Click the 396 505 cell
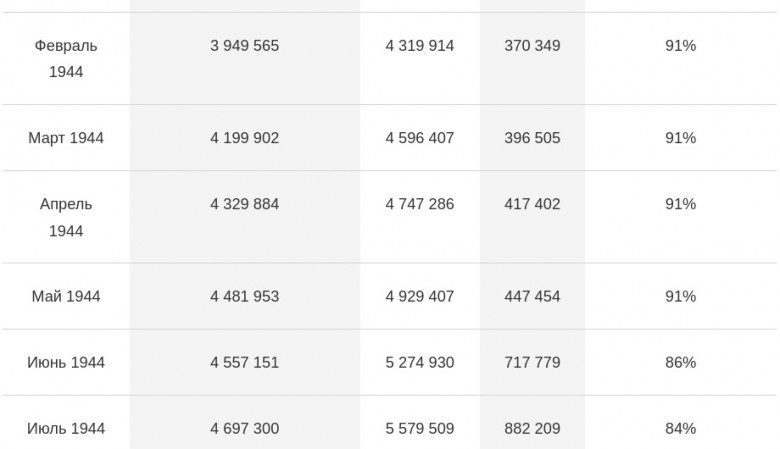 pyautogui.click(x=532, y=138)
